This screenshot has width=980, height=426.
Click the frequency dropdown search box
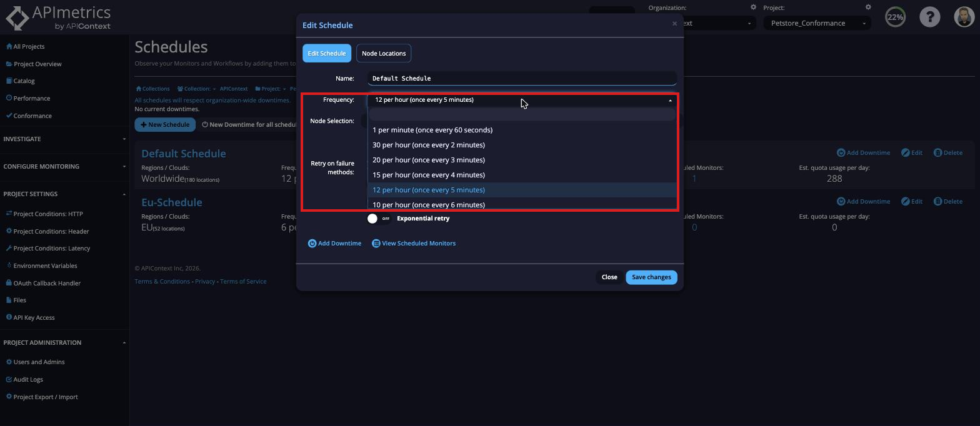point(522,114)
